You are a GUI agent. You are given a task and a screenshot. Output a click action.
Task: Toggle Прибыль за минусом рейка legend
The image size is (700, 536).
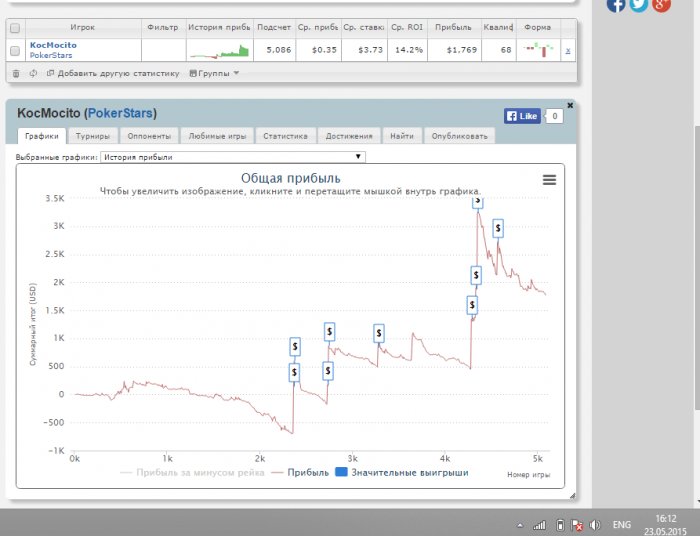pyautogui.click(x=192, y=473)
